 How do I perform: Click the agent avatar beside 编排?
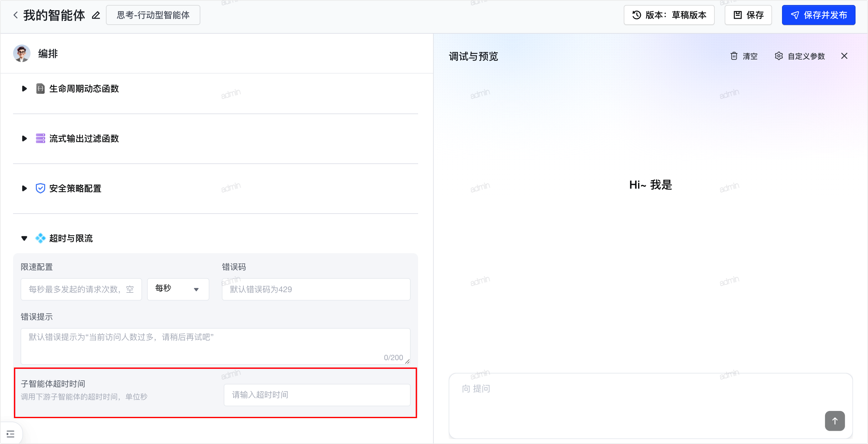point(22,54)
